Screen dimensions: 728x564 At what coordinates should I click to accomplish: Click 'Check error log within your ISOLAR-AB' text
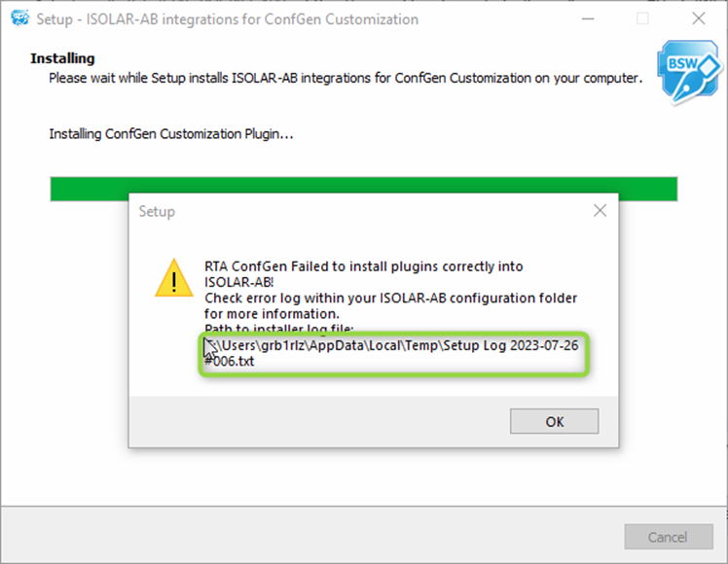coord(390,305)
